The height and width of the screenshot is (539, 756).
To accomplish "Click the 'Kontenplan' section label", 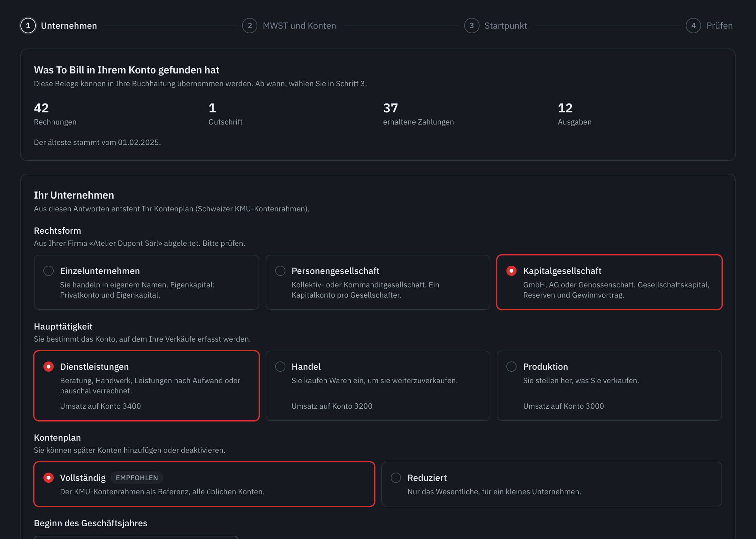I will [57, 438].
